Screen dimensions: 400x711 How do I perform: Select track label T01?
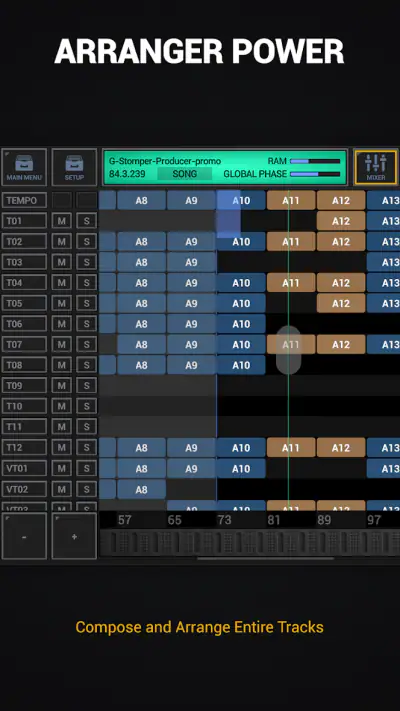24,221
